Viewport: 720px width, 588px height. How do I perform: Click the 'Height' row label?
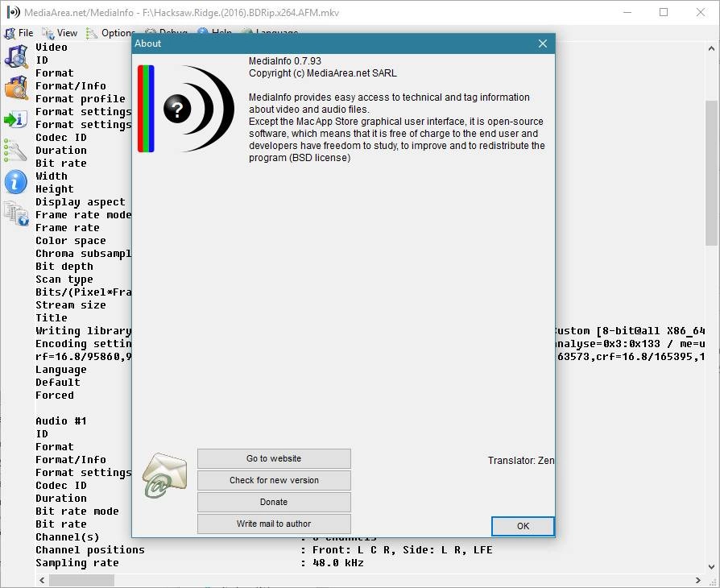coord(55,189)
